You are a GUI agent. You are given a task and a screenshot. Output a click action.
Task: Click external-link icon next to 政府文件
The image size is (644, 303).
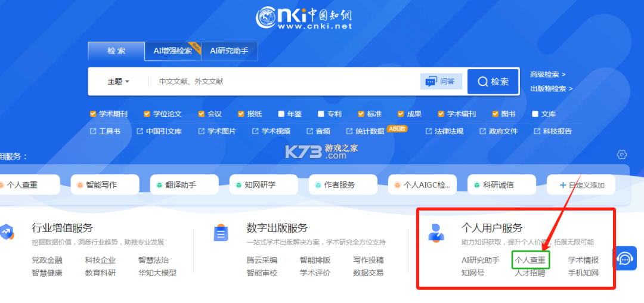(x=482, y=131)
